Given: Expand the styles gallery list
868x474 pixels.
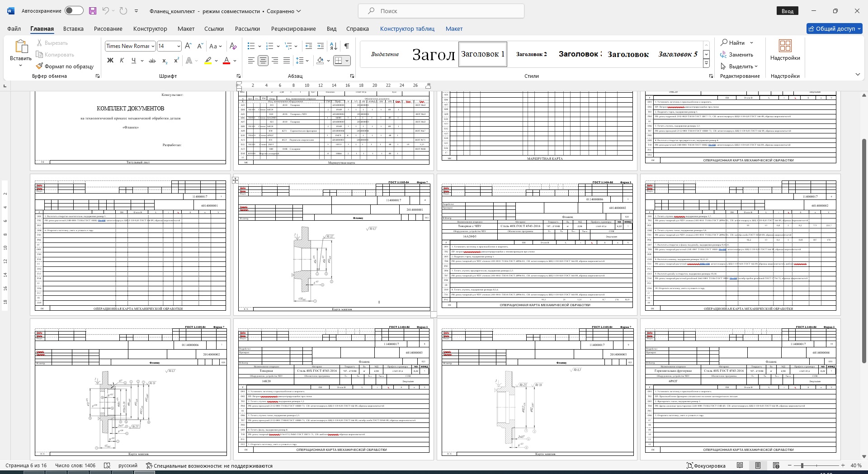Looking at the screenshot, I should (706, 64).
